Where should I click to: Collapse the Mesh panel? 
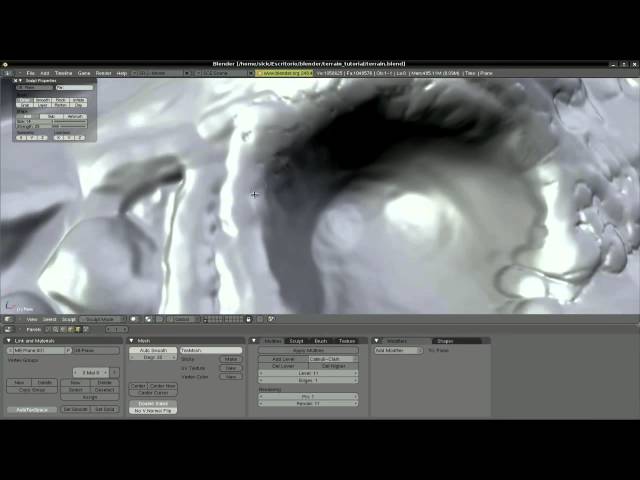pos(131,340)
